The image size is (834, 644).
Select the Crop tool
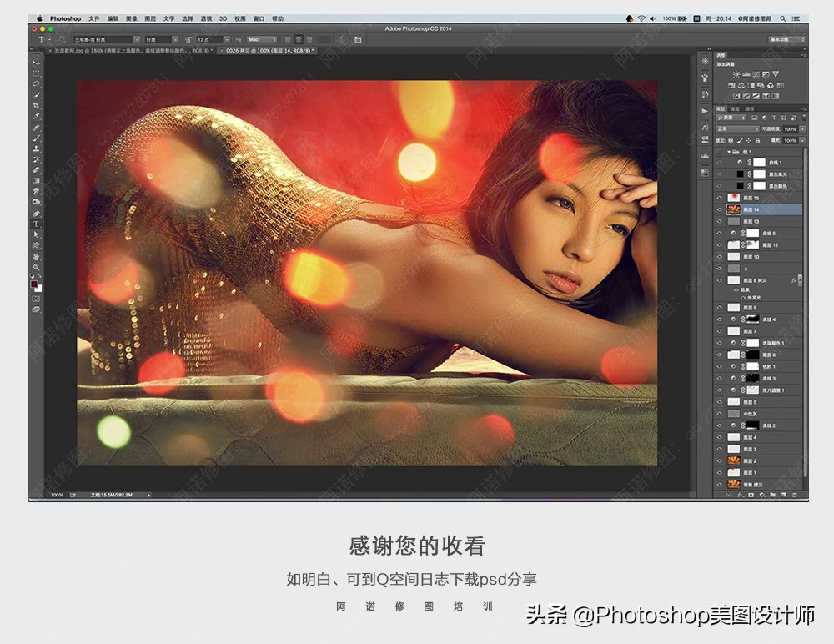[x=36, y=105]
